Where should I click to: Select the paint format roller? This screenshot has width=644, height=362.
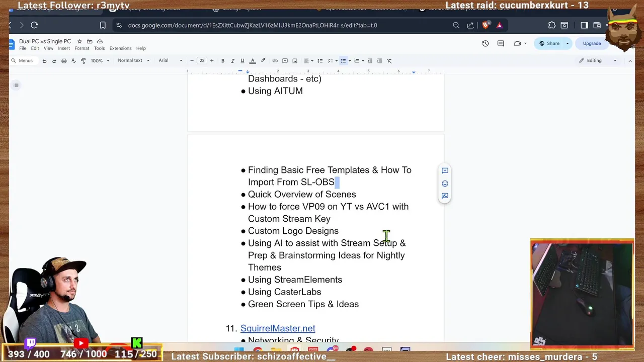click(x=84, y=61)
